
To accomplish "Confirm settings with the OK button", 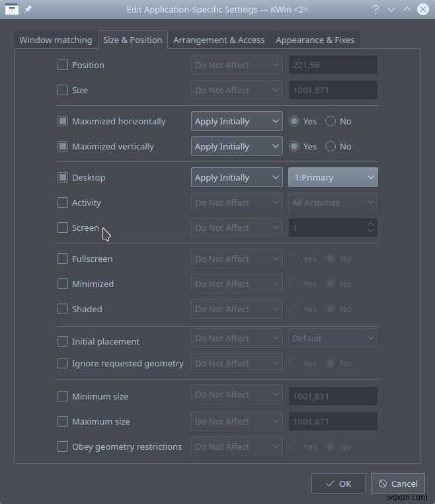I will [338, 483].
